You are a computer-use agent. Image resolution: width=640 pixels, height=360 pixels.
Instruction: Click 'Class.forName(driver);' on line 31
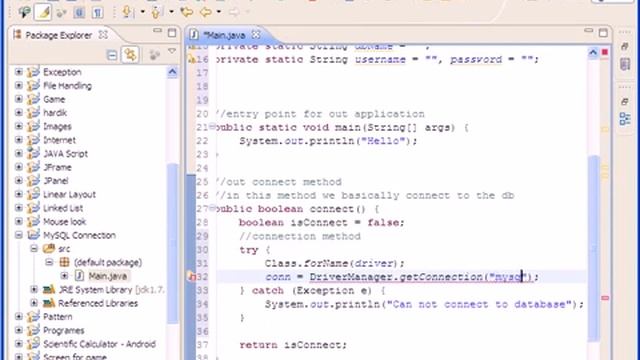(335, 263)
